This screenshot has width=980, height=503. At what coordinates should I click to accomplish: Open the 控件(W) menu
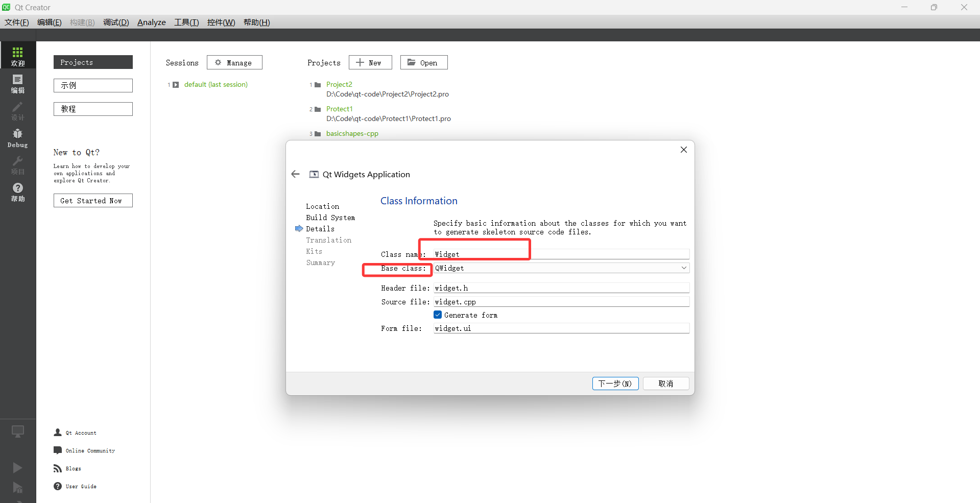(221, 22)
